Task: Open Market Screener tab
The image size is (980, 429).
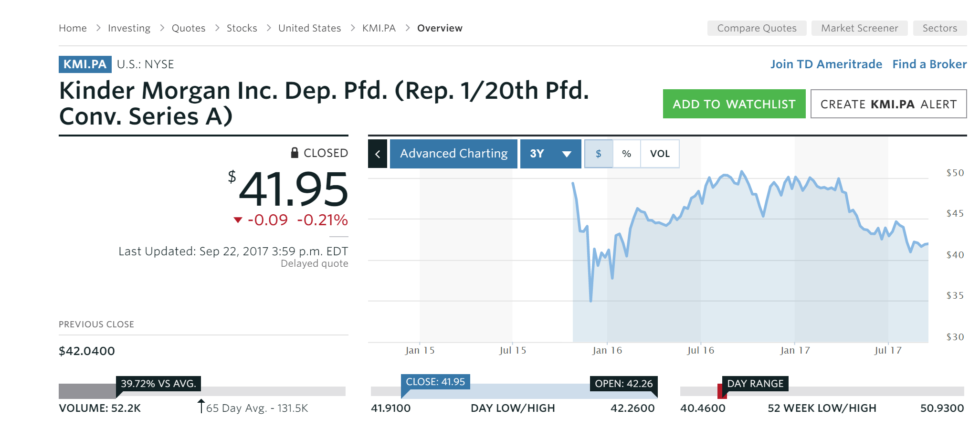Action: click(859, 28)
